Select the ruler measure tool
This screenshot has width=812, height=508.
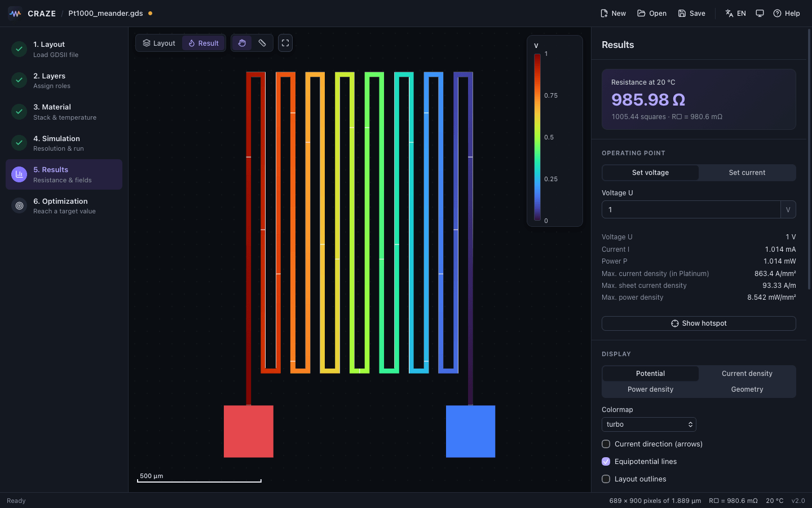[262, 43]
